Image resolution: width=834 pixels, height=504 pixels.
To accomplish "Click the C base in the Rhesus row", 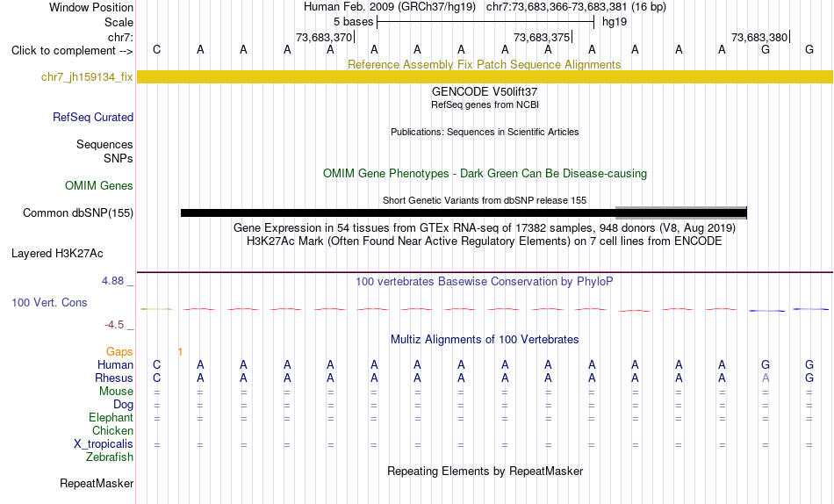I will pos(156,378).
